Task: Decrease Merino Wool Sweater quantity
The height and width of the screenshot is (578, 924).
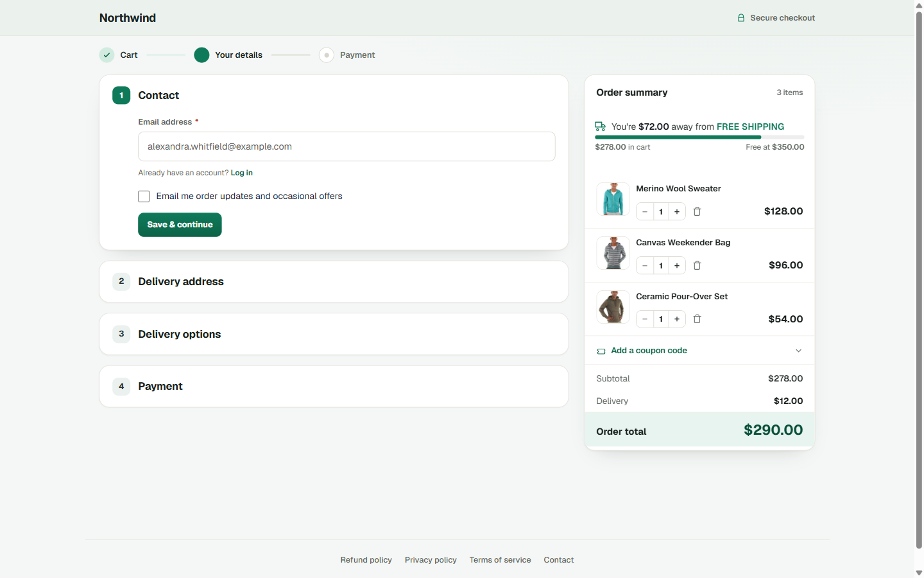Action: tap(645, 212)
